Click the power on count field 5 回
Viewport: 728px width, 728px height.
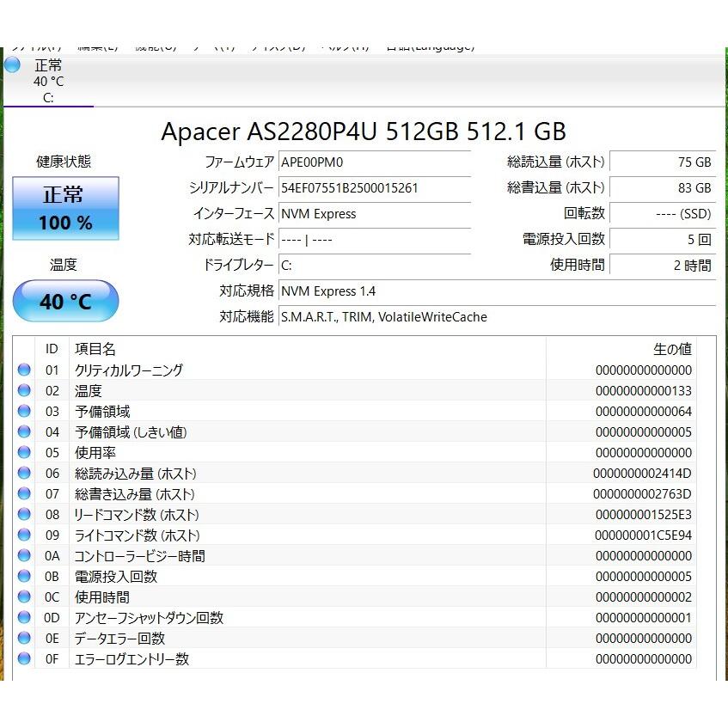tap(663, 240)
